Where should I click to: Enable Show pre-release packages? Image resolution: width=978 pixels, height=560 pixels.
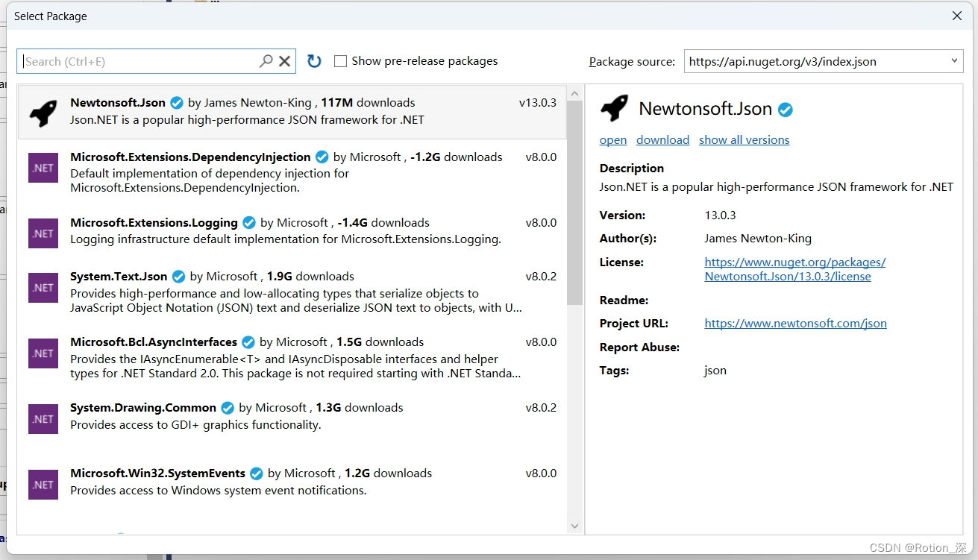(x=341, y=60)
